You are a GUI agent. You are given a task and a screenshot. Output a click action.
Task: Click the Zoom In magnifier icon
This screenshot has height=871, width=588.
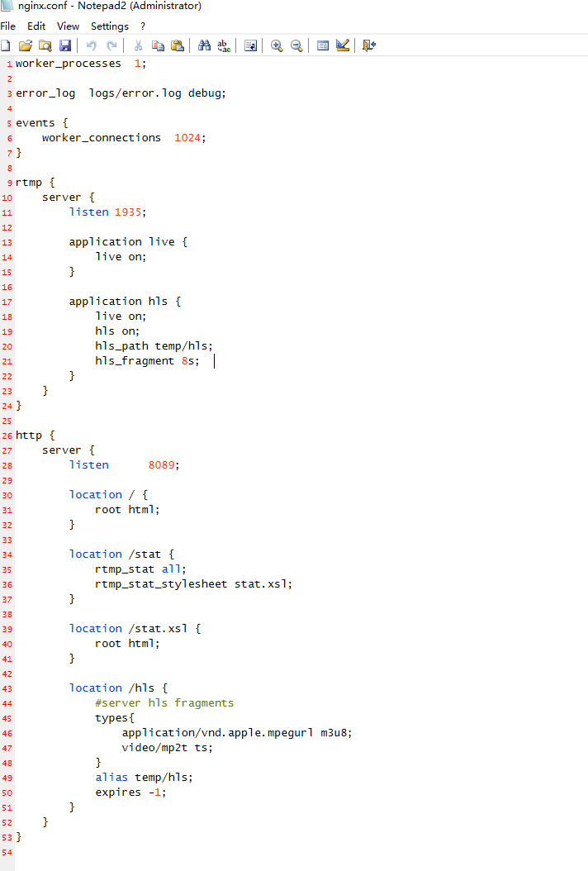click(277, 45)
